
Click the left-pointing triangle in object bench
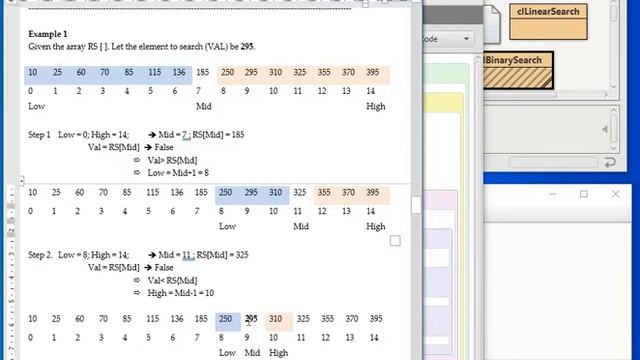tap(605, 129)
